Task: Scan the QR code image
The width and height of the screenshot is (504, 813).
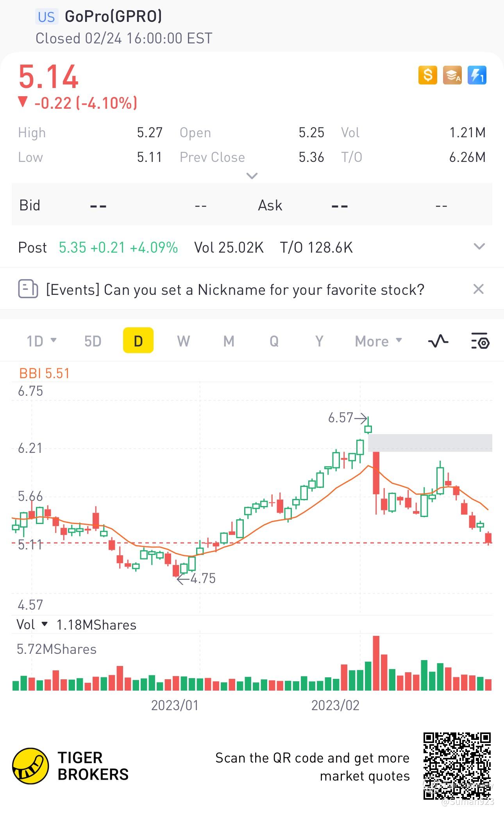Action: [x=457, y=765]
